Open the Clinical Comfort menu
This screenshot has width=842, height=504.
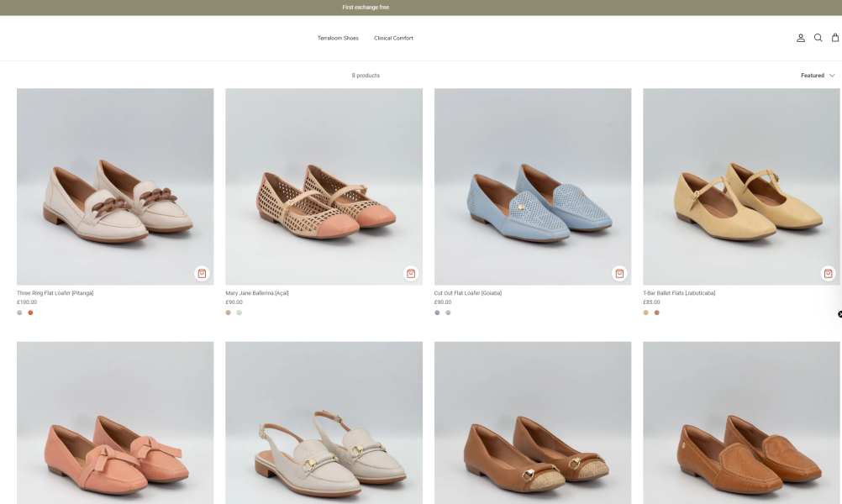tap(393, 38)
